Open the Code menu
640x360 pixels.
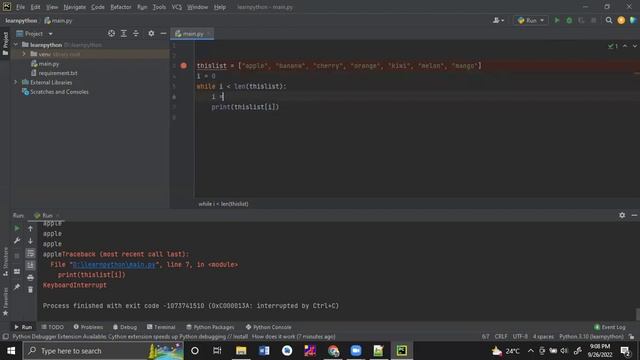tap(98, 7)
